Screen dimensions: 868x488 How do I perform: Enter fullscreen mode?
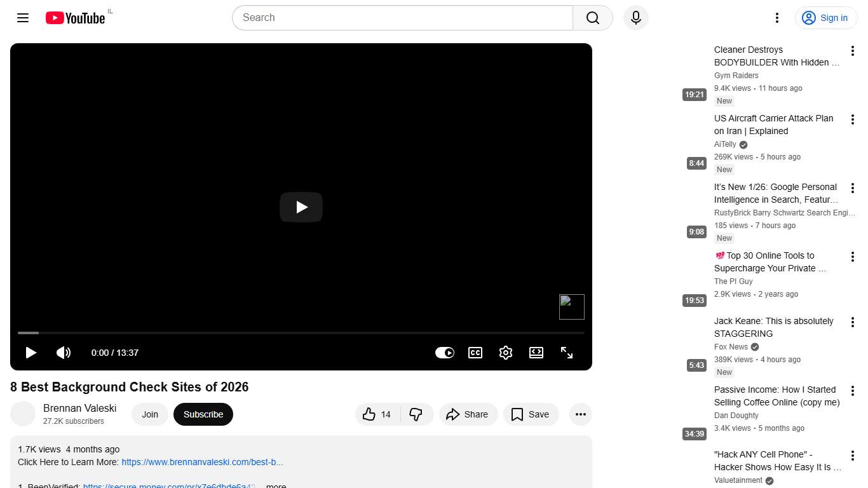[566, 353]
